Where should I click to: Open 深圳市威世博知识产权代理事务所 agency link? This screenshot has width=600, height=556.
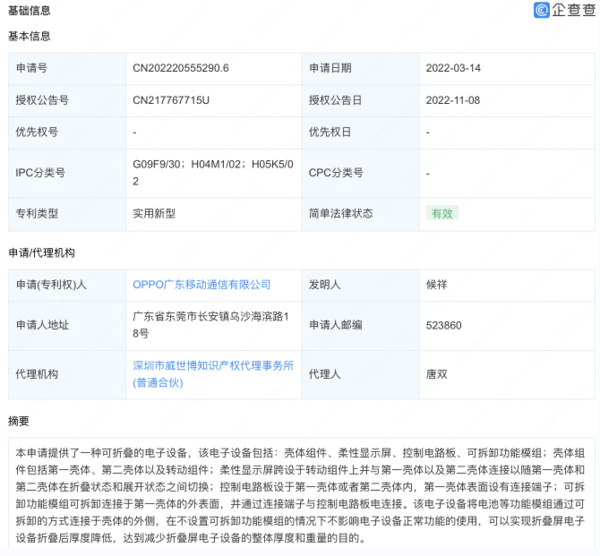(213, 374)
